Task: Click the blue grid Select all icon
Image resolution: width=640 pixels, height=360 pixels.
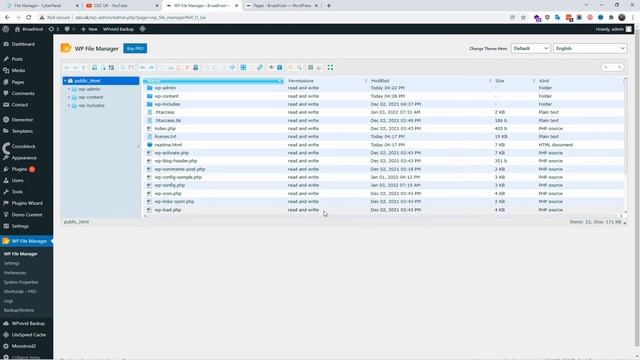Action: (x=243, y=68)
